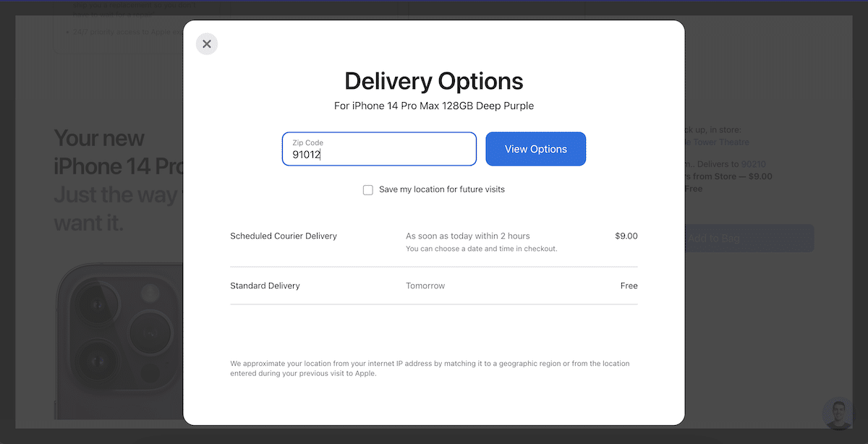Click the View Options button
Screen dimensions: 868x444
coord(535,149)
